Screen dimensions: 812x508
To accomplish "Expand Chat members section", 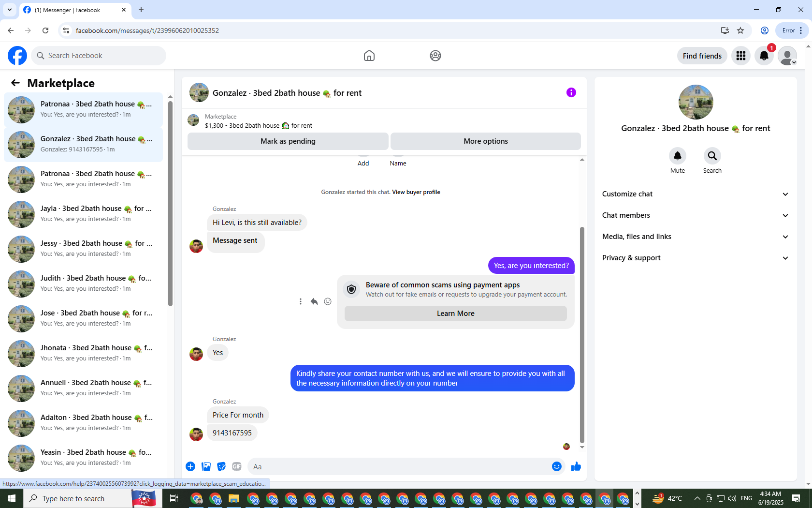I will tap(696, 215).
